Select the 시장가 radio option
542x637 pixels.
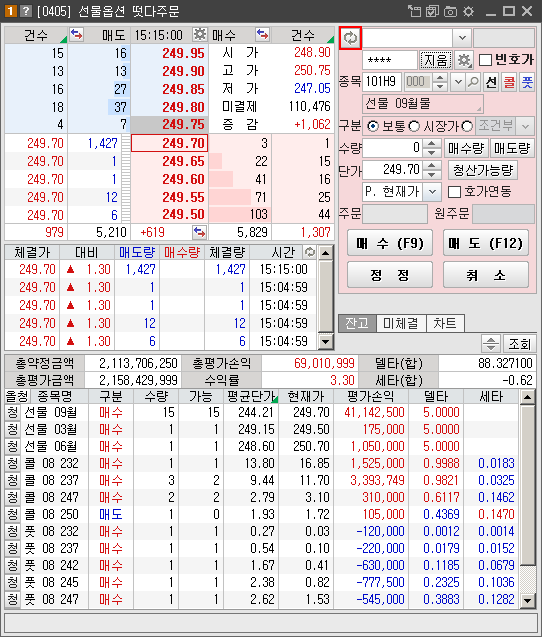[414, 126]
